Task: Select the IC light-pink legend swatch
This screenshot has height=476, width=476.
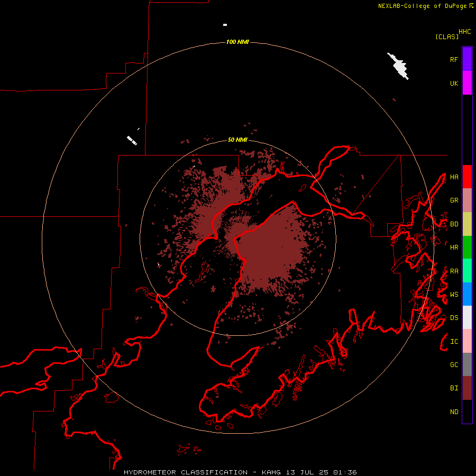Action: pyautogui.click(x=467, y=341)
